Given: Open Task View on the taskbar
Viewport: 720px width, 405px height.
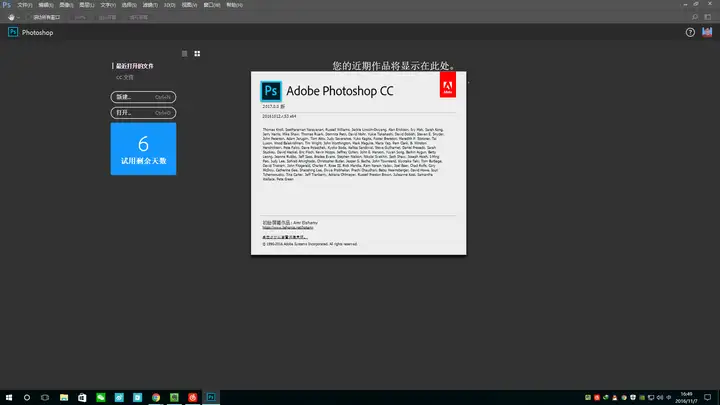Looking at the screenshot, I should point(45,398).
